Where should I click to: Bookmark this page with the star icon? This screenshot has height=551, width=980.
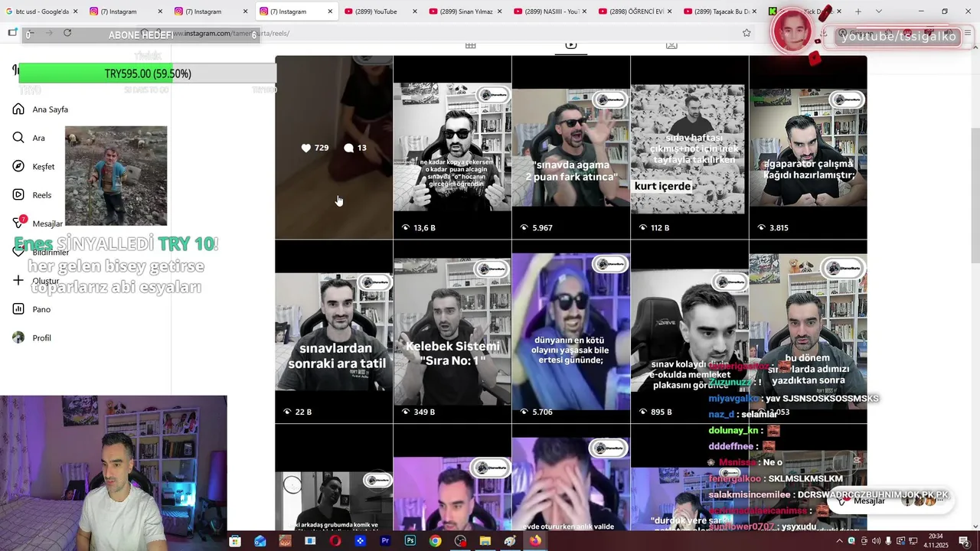746,33
